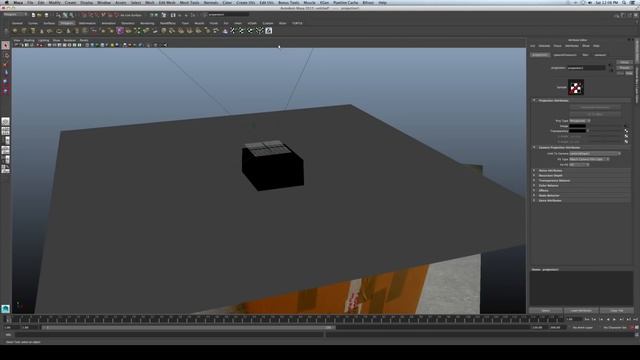
Task: Open the Proj Type dropdown
Action: (x=580, y=121)
